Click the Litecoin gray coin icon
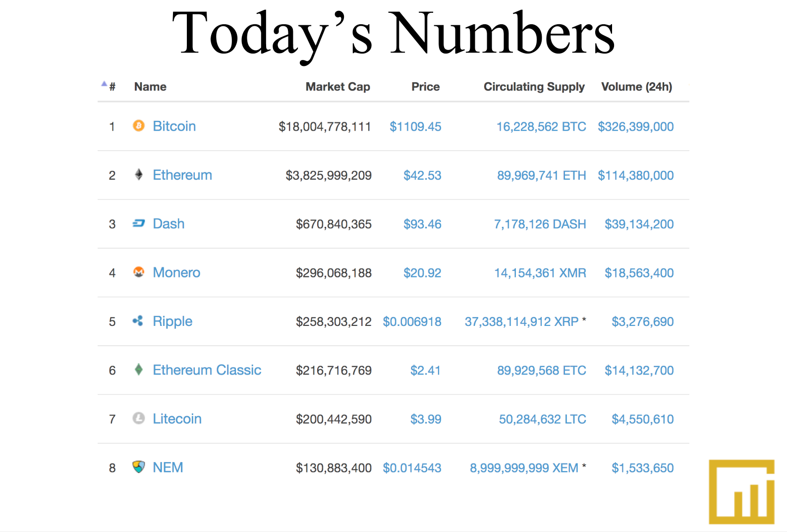This screenshot has height=532, width=787. point(139,419)
